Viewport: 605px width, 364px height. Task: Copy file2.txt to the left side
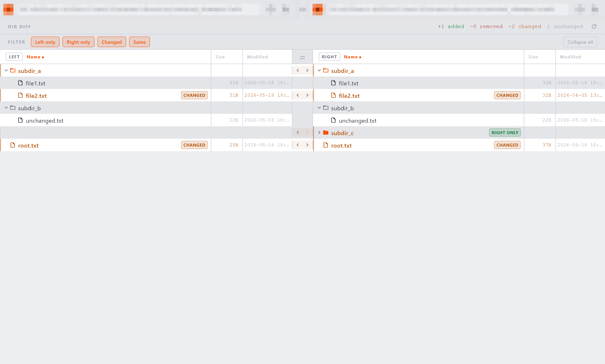tap(298, 95)
